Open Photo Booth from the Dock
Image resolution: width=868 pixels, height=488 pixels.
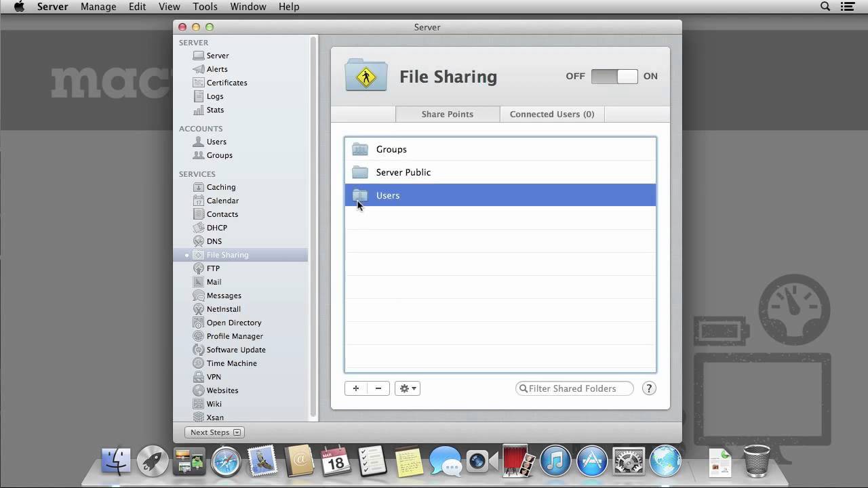coord(519,462)
